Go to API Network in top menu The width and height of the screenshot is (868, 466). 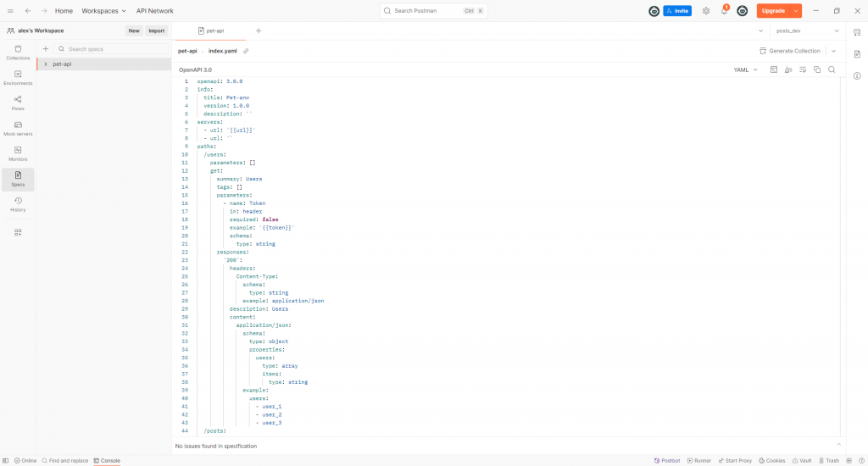154,11
